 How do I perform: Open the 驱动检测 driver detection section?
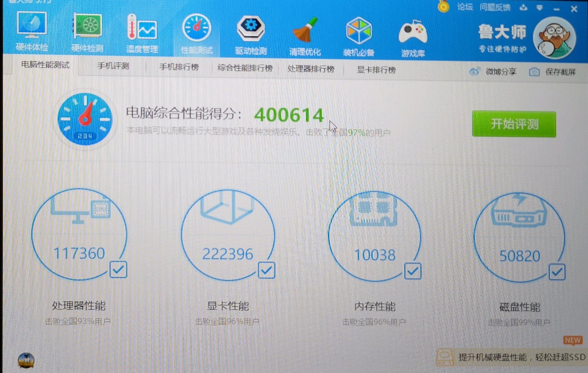pyautogui.click(x=251, y=35)
